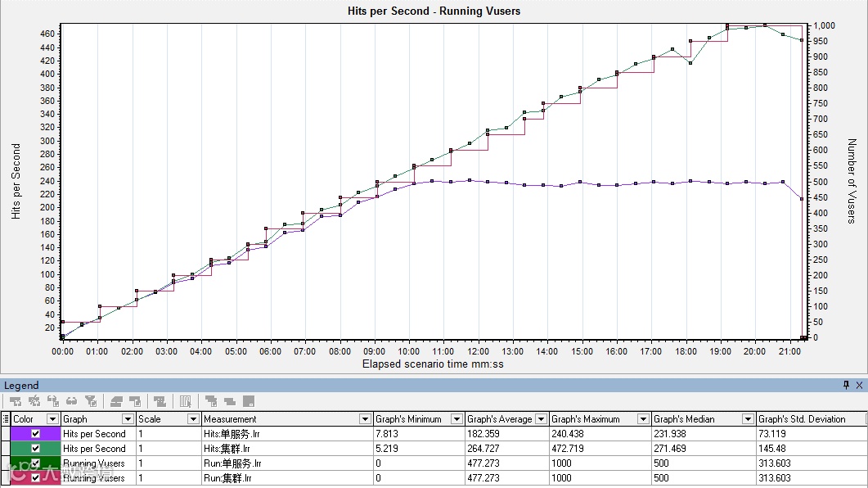Pin the Legend panel with the pushpin
Screen dimensions: 868x488
point(846,385)
